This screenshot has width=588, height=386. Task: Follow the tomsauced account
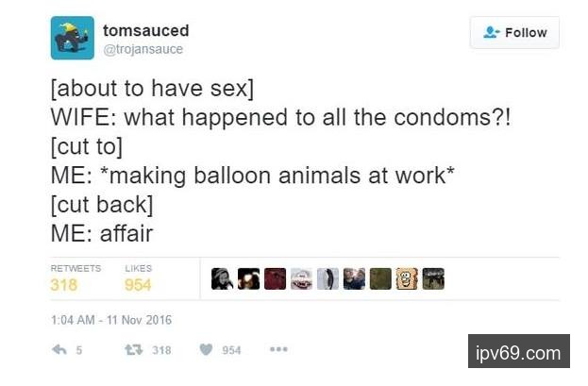point(514,32)
